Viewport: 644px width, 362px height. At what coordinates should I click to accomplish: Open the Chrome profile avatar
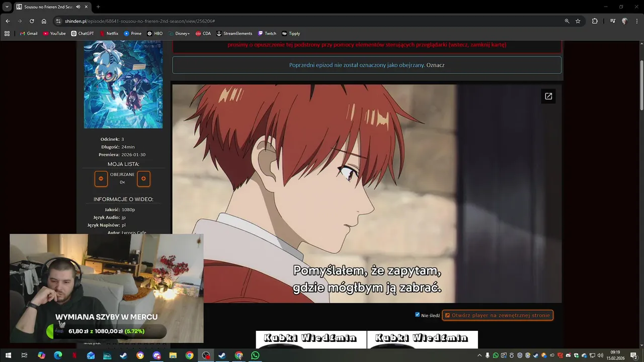click(624, 21)
